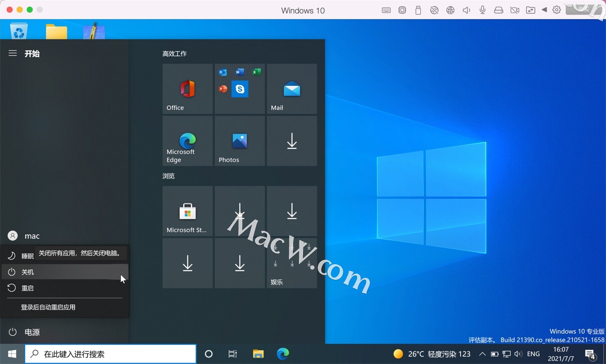Screen dimensions: 606x364
Task: Launch PowerPoint from the Office apps group tile
Action: 223,89
